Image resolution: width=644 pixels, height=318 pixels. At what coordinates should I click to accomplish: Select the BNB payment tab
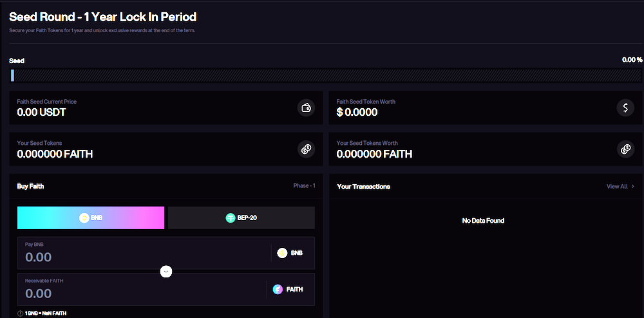click(x=91, y=218)
